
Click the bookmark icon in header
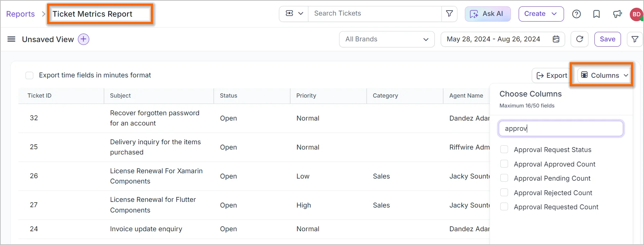tap(597, 14)
